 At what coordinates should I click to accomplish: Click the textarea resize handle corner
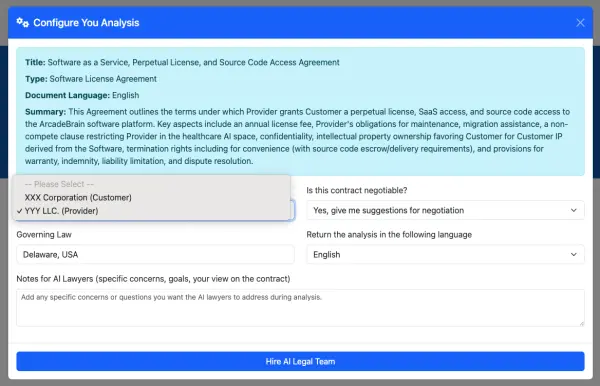[x=582, y=323]
